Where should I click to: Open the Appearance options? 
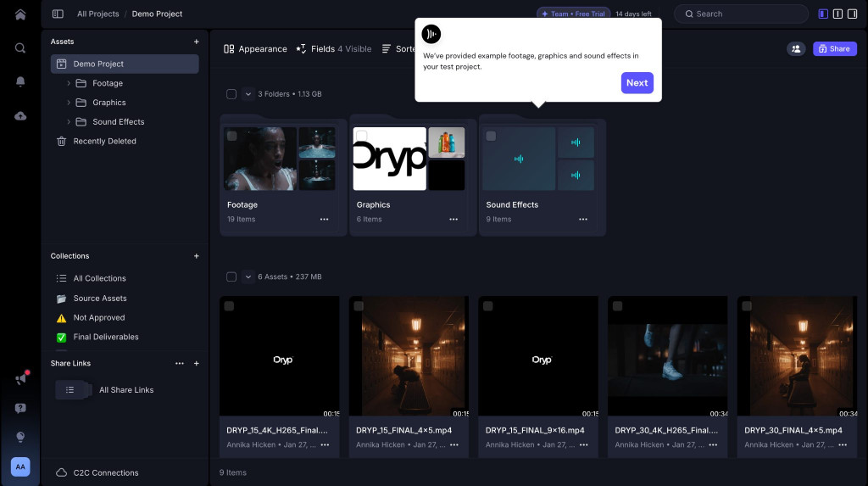pyautogui.click(x=255, y=48)
